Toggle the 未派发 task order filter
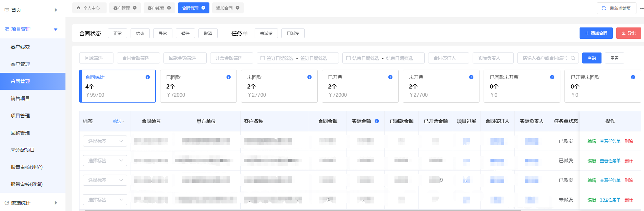The height and width of the screenshot is (211, 644). click(266, 33)
